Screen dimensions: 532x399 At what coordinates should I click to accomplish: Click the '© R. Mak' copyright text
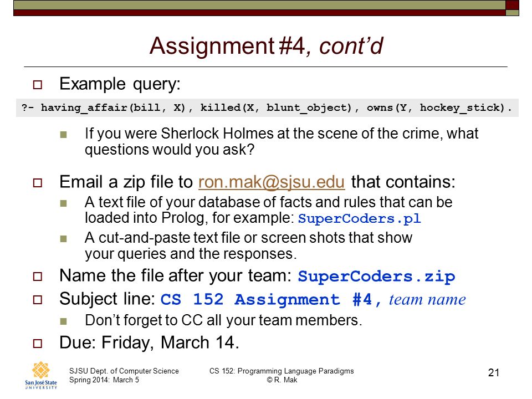click(282, 380)
